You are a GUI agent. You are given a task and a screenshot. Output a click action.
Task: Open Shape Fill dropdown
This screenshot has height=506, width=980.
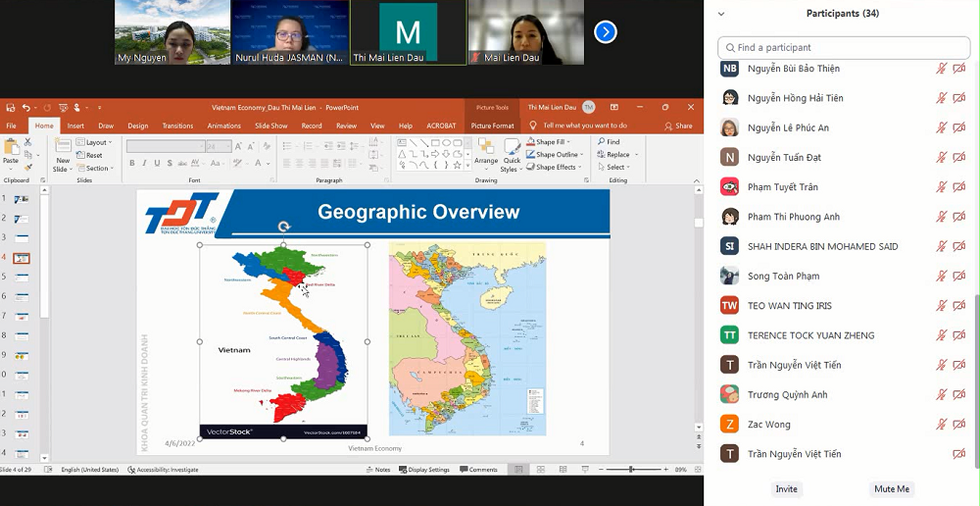[x=549, y=142]
